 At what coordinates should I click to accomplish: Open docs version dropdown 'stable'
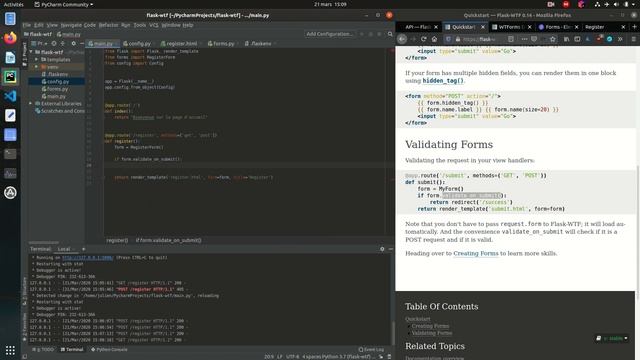click(x=612, y=338)
